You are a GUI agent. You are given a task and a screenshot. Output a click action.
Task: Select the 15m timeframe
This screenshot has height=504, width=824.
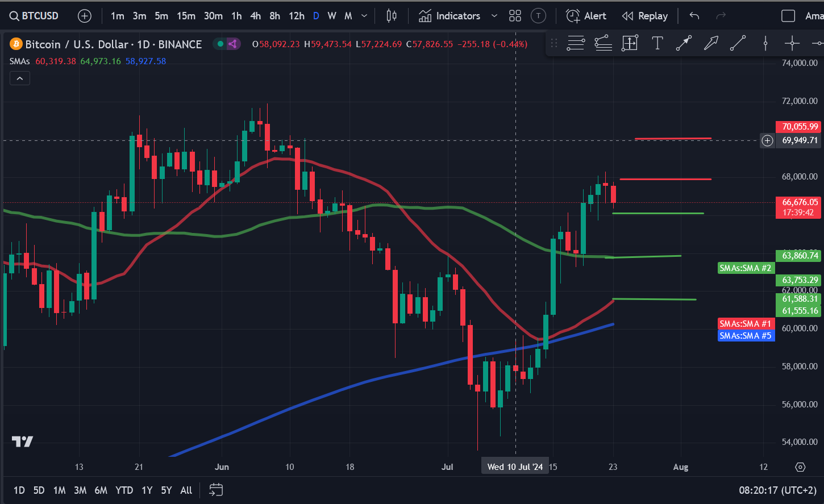[x=186, y=16]
